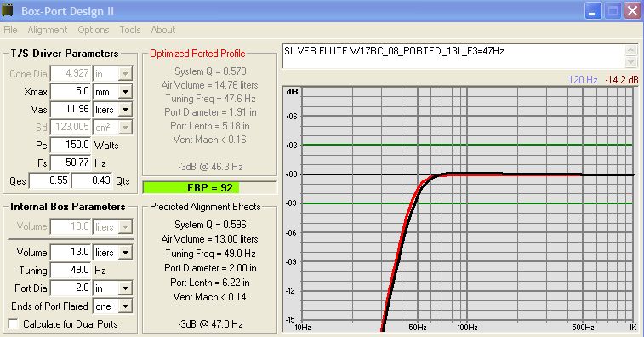Viewport: 644px width, 337px height.
Task: Click the disabled Volume field 18.0
Action: point(71,226)
